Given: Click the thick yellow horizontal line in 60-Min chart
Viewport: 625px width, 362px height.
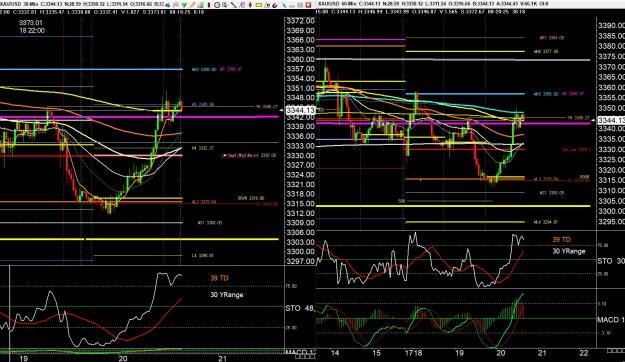Looking at the screenshot, I should click(453, 206).
